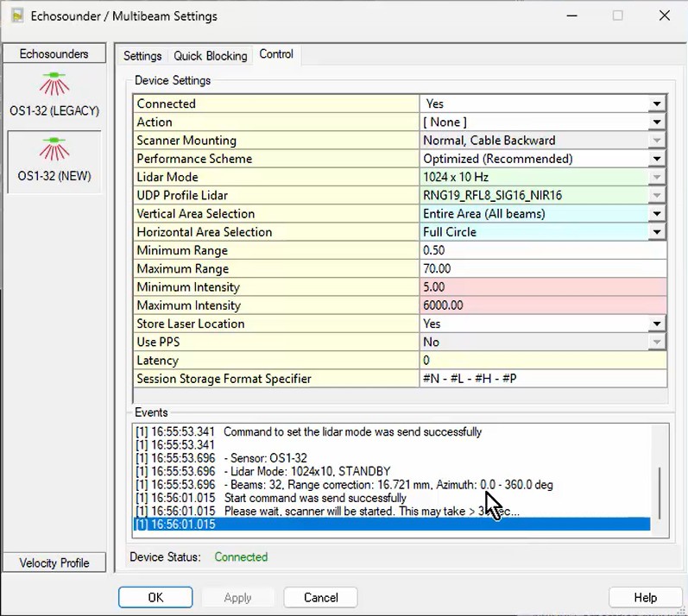Click the 'Lidar Mode' setting label
Screen dimensions: 688x616
point(167,177)
